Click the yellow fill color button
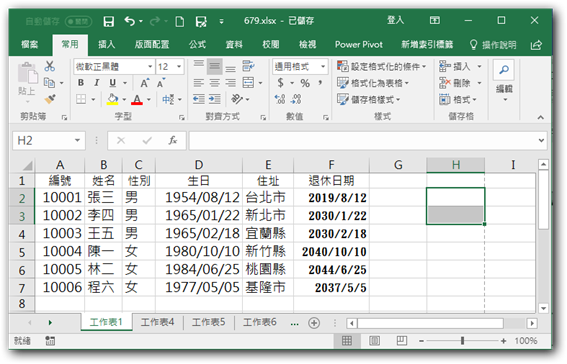The height and width of the screenshot is (364, 567). click(x=113, y=99)
